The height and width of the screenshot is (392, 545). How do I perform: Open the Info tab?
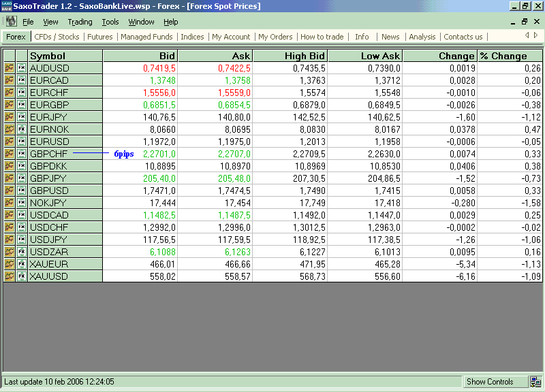click(x=362, y=37)
